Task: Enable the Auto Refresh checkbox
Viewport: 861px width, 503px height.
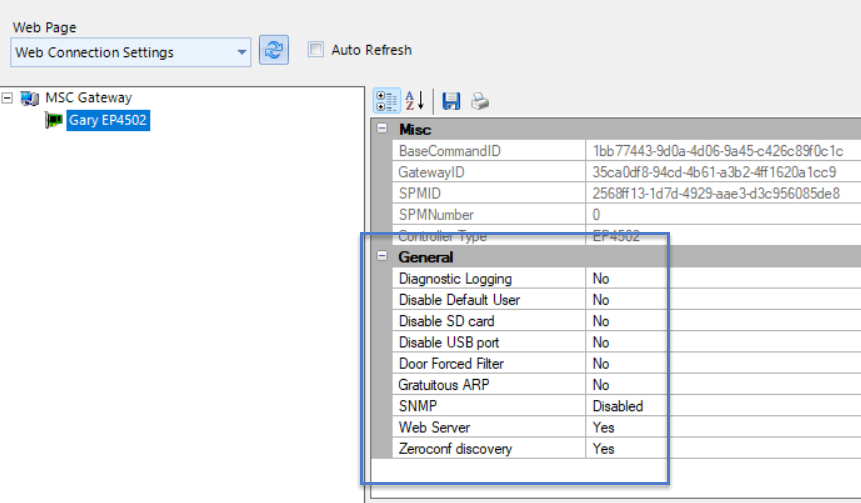Action: [x=316, y=49]
